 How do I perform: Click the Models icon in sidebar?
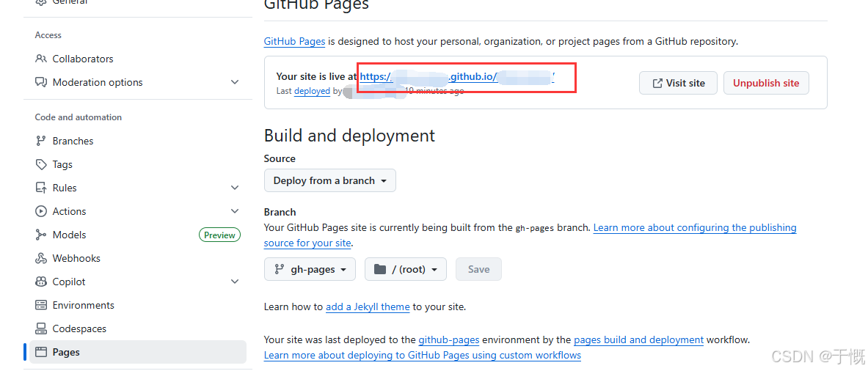click(x=41, y=235)
